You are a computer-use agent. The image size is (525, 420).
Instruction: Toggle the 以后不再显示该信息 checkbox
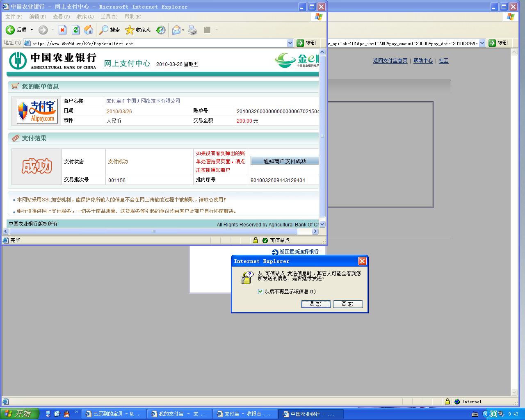[260, 292]
